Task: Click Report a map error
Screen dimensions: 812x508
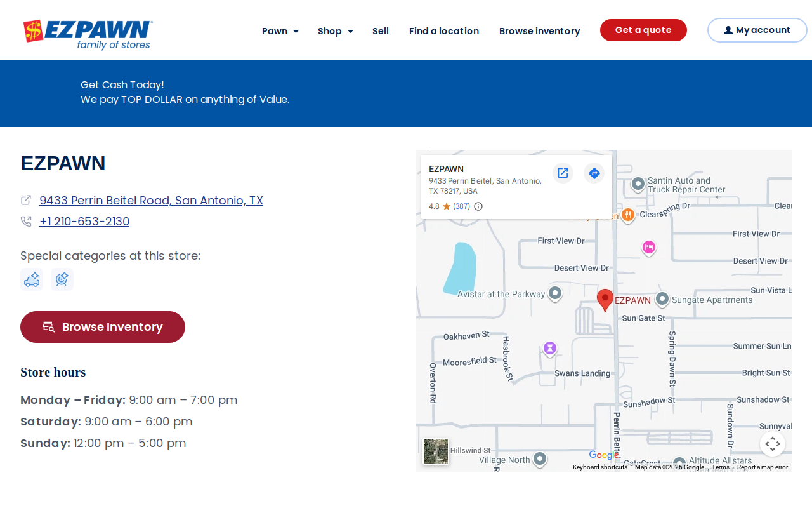Action: point(763,467)
